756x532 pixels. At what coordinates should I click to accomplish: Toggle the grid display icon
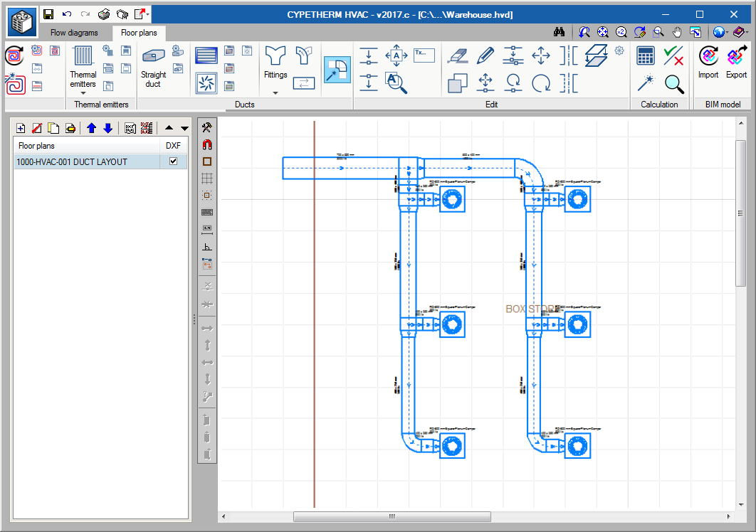click(x=207, y=179)
